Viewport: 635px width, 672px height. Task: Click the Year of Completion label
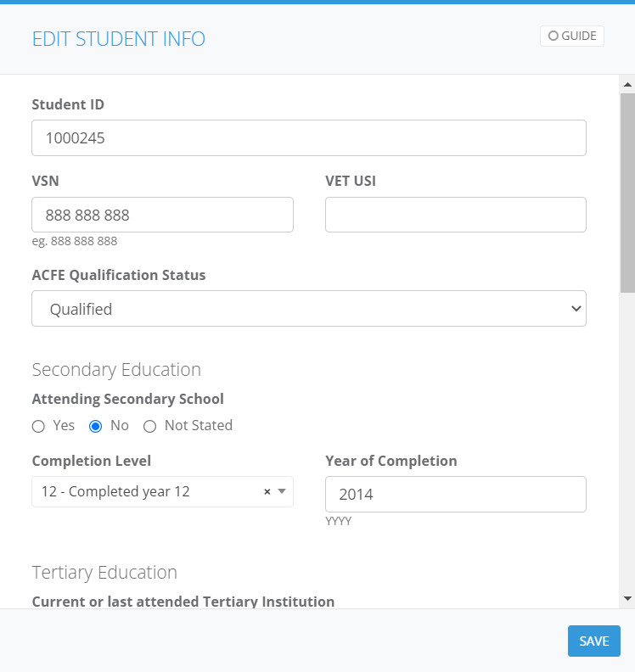391,461
